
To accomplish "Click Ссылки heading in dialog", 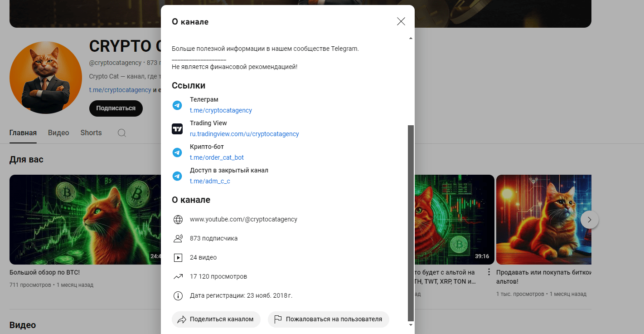I will (189, 86).
